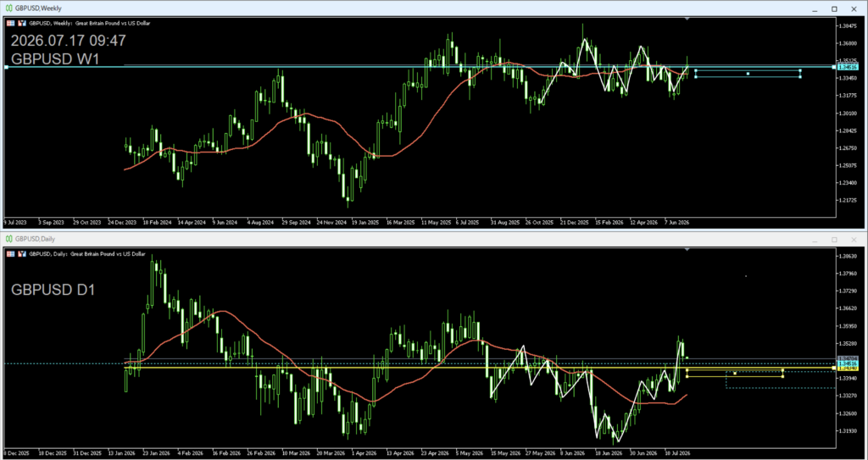Select the yellow rectangle's center handle on Daily chart
The width and height of the screenshot is (868, 460).
735,373
